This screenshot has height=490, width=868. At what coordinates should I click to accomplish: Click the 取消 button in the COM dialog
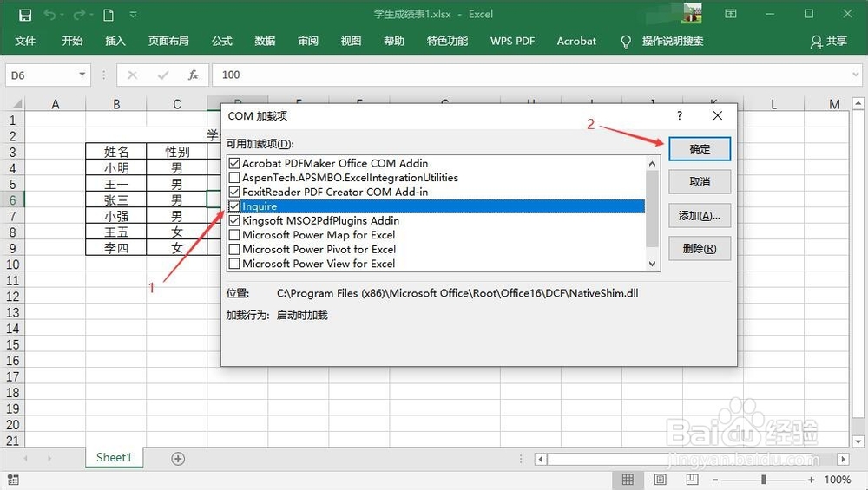pyautogui.click(x=700, y=182)
